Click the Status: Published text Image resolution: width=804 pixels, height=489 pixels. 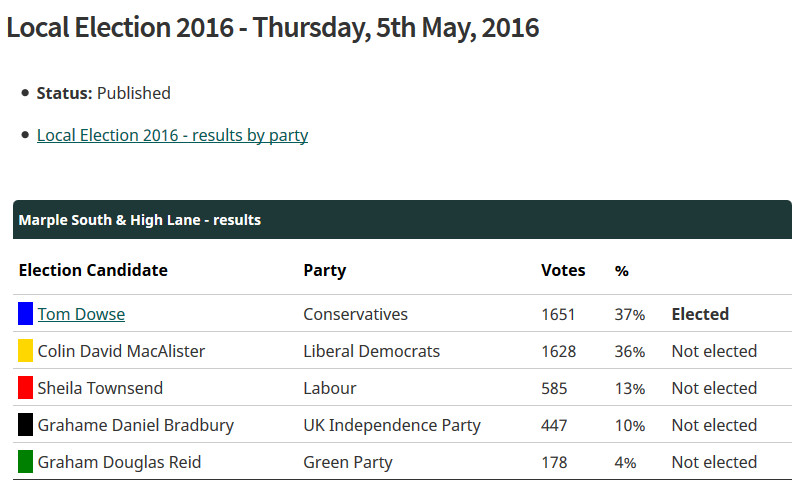tap(104, 93)
